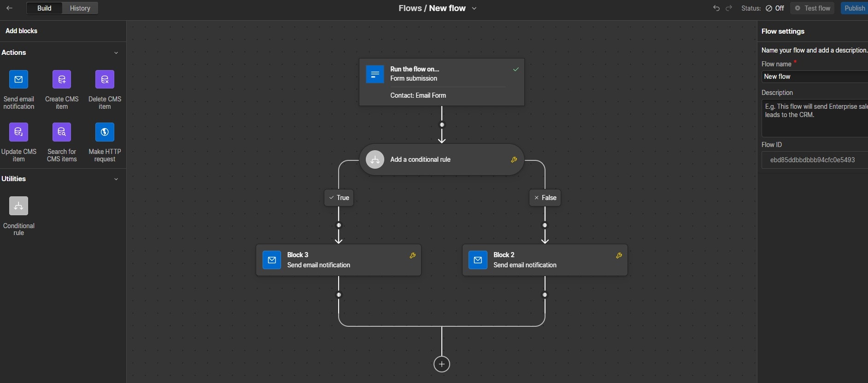Click Block 3 email envelope icon
This screenshot has height=383, width=868.
tap(272, 260)
